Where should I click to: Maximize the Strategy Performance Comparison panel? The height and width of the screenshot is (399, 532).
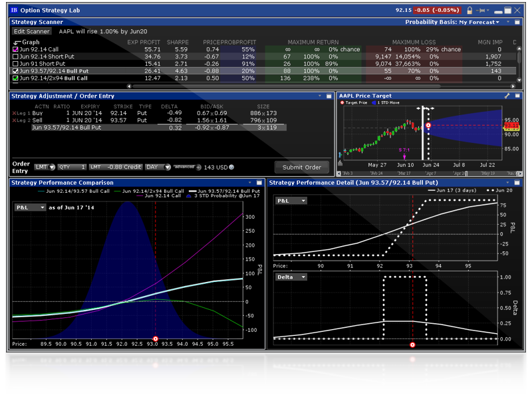tap(259, 182)
